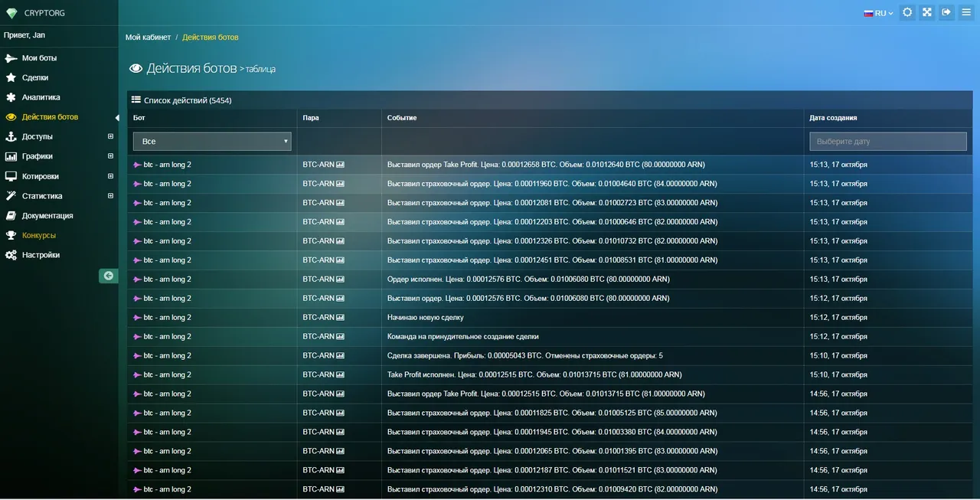Viewport: 980px width, 500px height.
Task: Click the chart icon of 'Графики' in sidebar
Action: point(11,156)
